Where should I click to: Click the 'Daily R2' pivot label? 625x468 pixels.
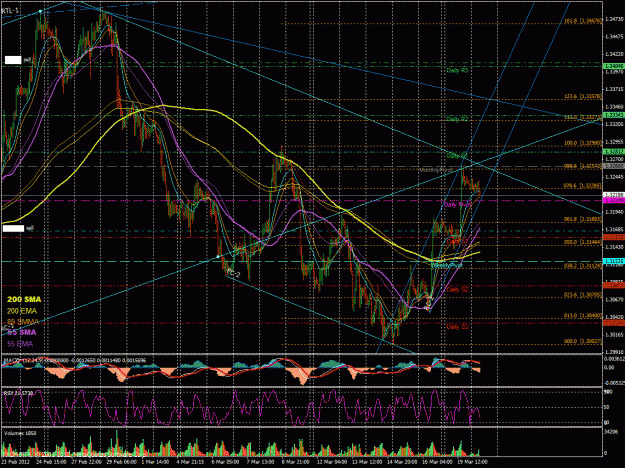pos(457,118)
